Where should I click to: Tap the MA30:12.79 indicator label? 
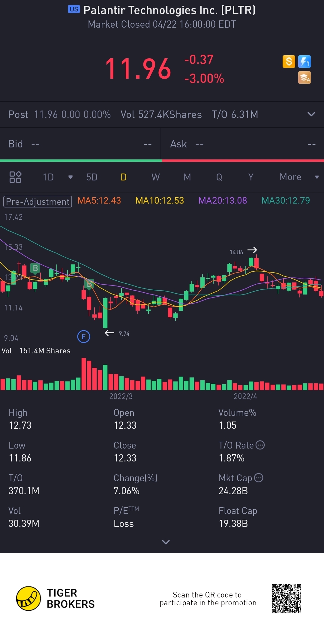[286, 201]
